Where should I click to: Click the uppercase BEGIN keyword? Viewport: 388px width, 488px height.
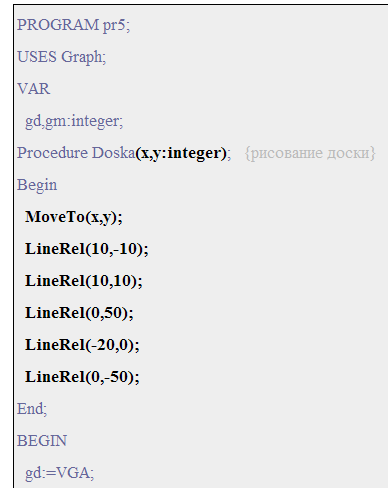[x=42, y=441]
